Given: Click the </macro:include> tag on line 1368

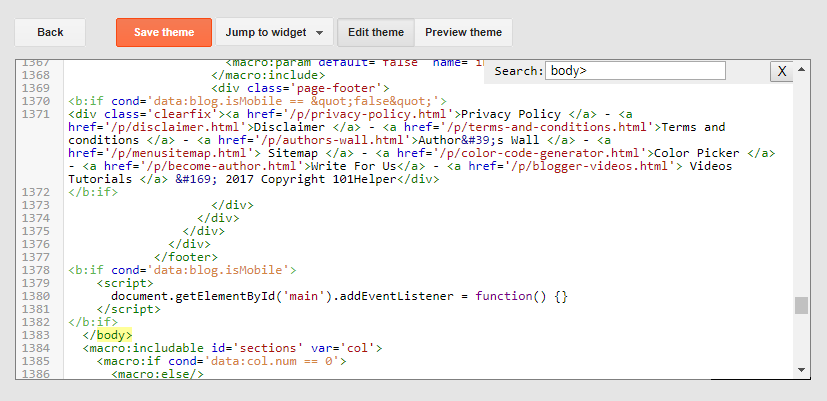Looking at the screenshot, I should pyautogui.click(x=268, y=75).
